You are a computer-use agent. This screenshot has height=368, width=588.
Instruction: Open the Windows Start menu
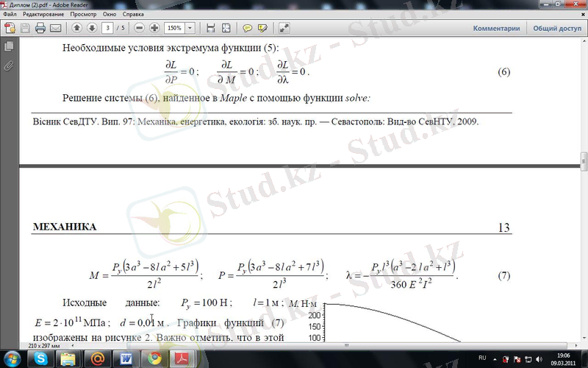[12, 358]
